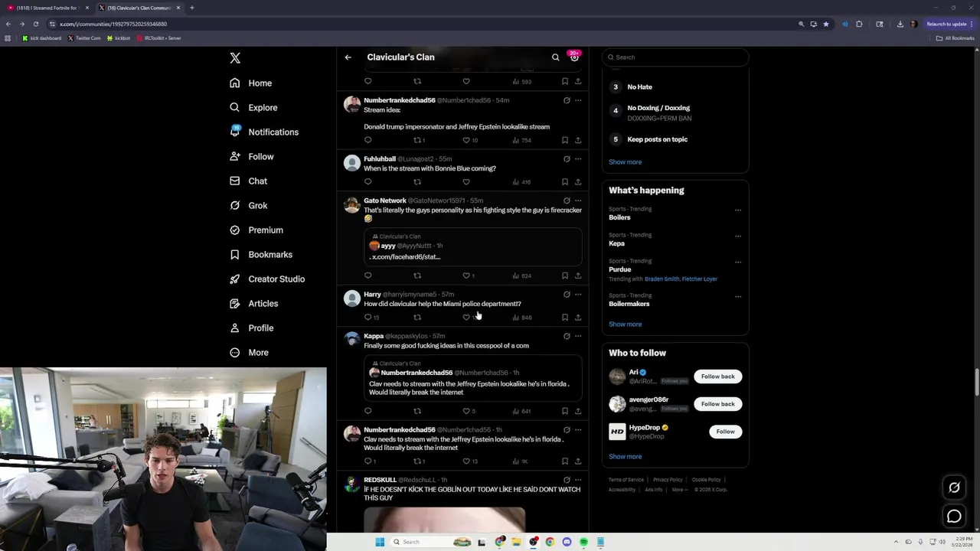Open Chrome extensions puzzle icon

point(859,24)
